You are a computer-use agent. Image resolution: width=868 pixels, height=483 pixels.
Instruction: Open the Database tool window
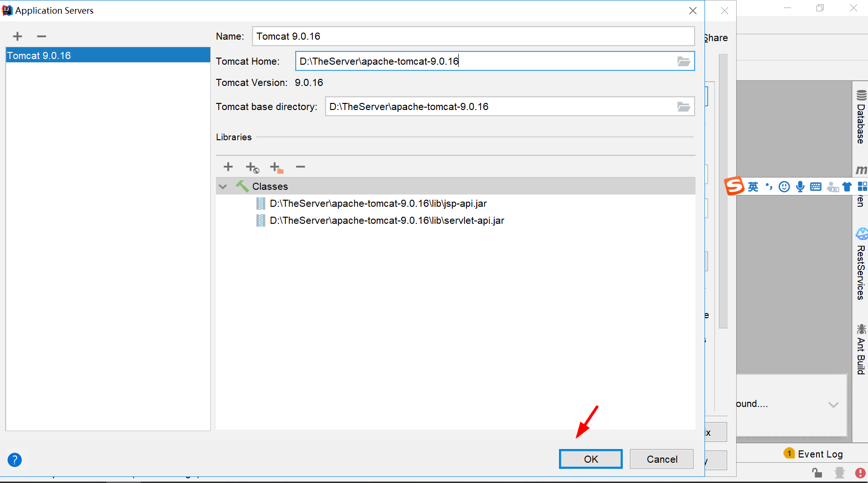tap(861, 117)
